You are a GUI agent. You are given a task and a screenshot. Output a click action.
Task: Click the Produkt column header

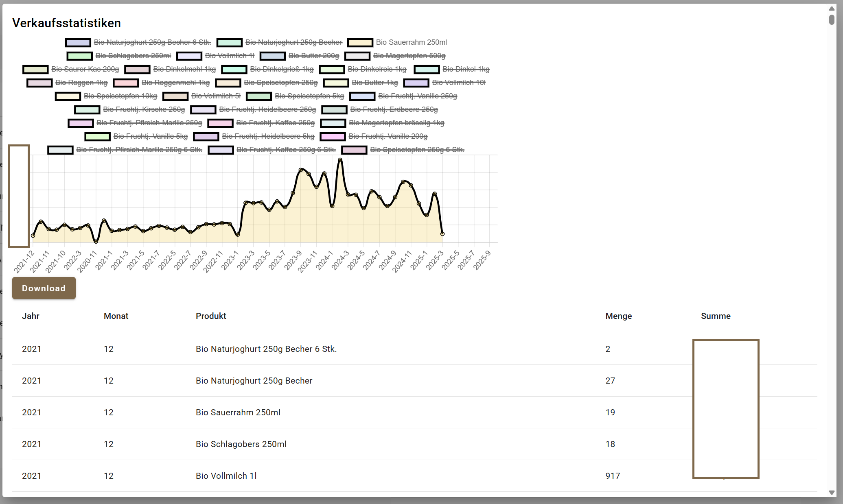point(210,316)
